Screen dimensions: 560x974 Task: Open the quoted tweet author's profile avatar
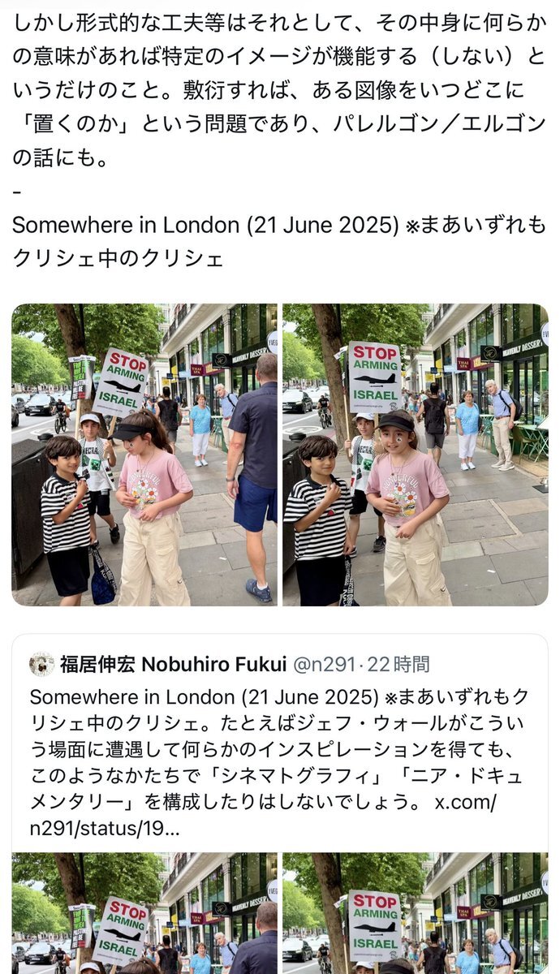tap(42, 664)
